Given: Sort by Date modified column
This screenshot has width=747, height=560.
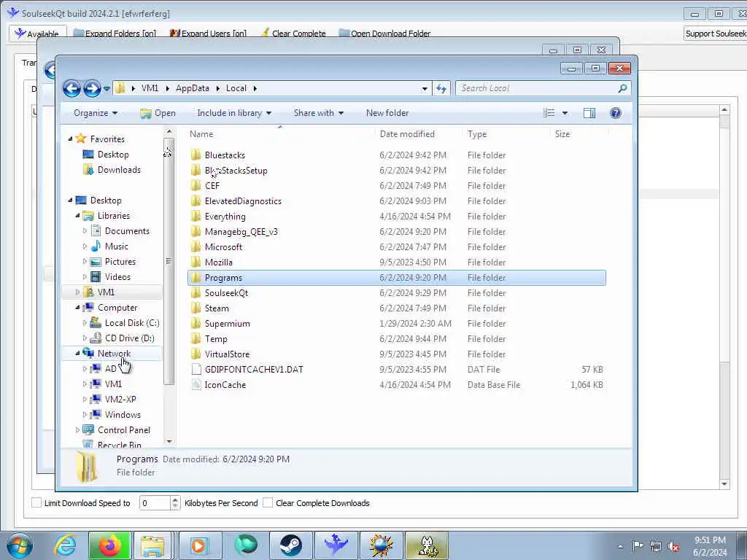Looking at the screenshot, I should (418, 134).
